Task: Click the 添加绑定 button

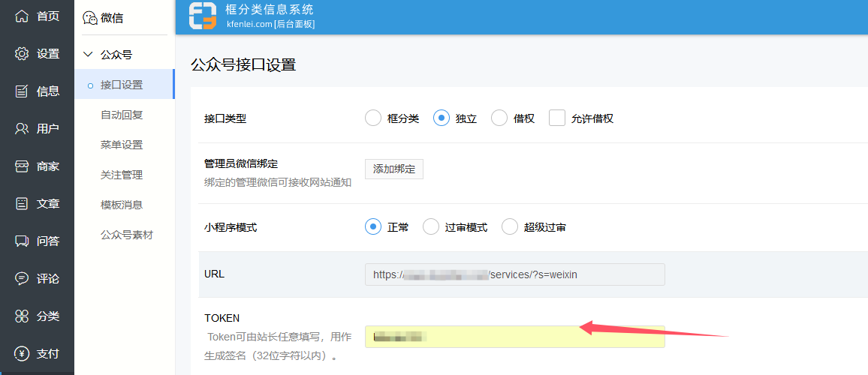Action: (394, 169)
